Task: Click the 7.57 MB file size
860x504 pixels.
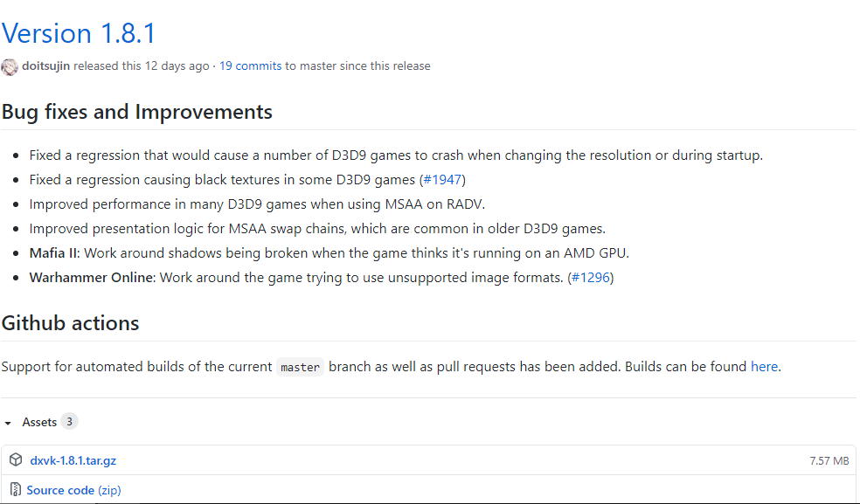Action: [x=829, y=460]
